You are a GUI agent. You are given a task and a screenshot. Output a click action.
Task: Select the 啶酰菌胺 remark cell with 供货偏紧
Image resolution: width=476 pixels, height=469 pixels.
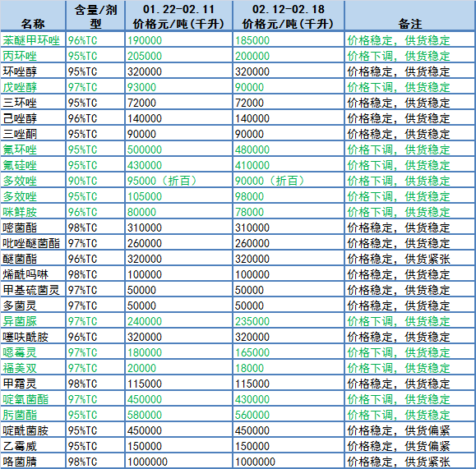pos(410,430)
